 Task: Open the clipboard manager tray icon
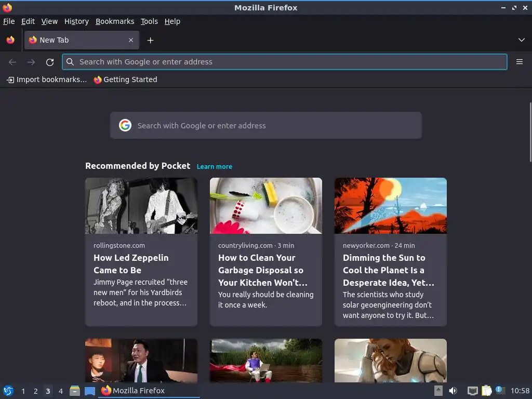pyautogui.click(x=486, y=391)
